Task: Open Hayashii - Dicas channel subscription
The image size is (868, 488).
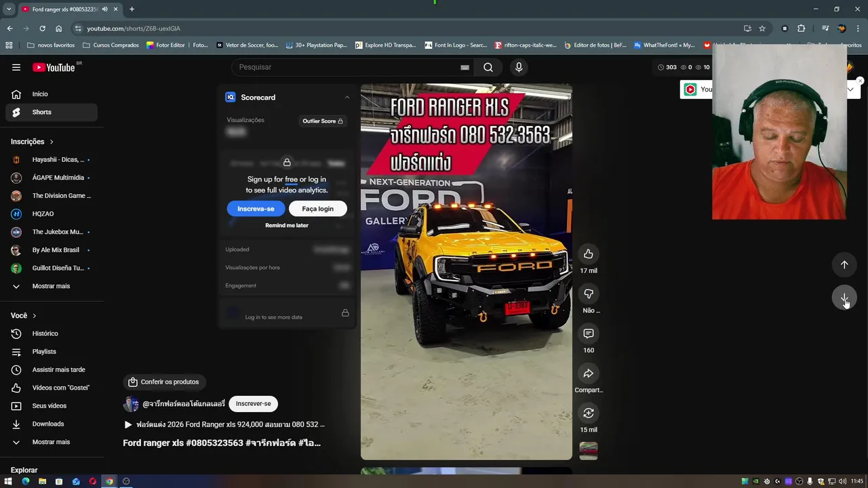Action: coord(52,159)
